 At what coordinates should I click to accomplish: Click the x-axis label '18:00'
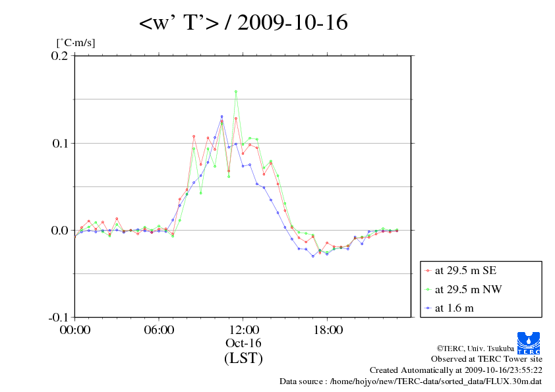(x=328, y=330)
